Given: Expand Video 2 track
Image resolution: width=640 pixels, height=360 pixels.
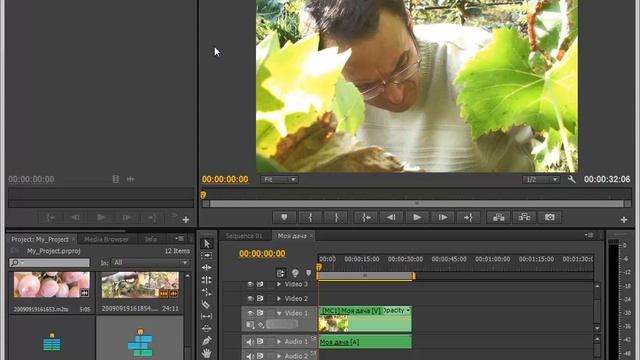Looking at the screenshot, I should point(279,299).
